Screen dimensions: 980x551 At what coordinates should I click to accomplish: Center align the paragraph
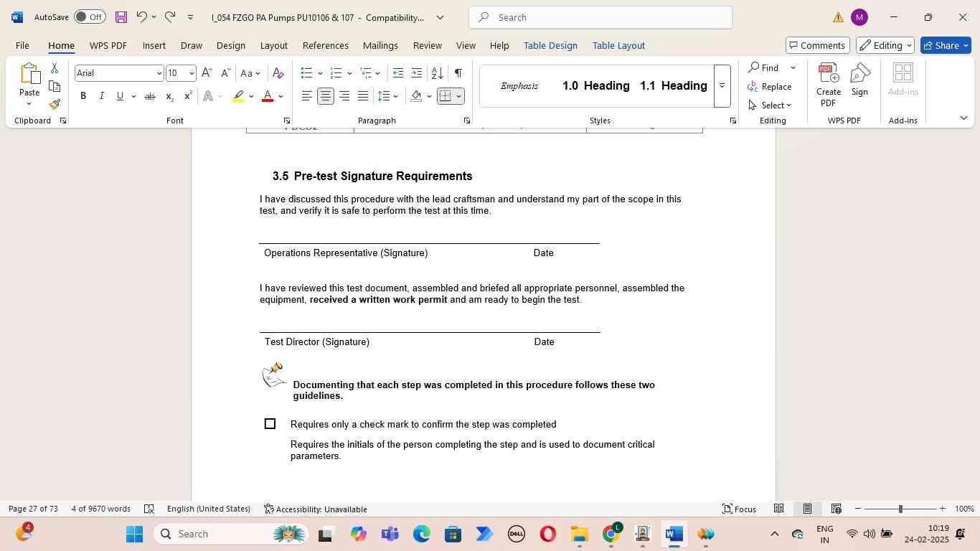[x=325, y=96]
